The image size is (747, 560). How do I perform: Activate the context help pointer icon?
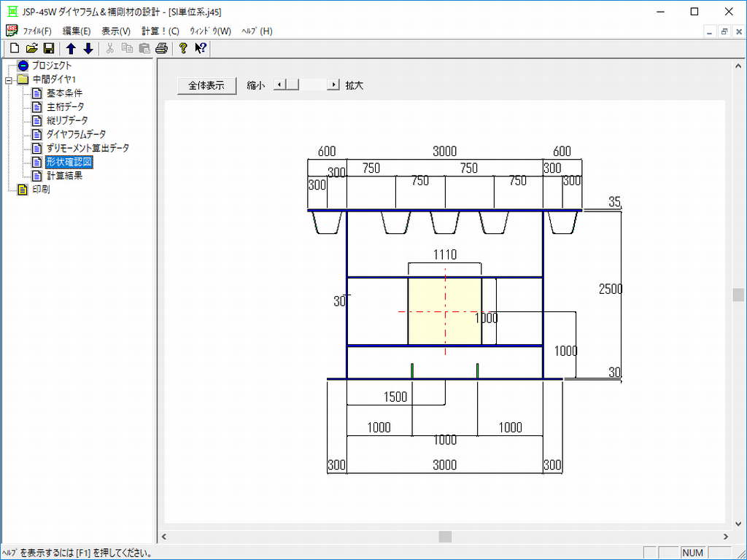(201, 49)
